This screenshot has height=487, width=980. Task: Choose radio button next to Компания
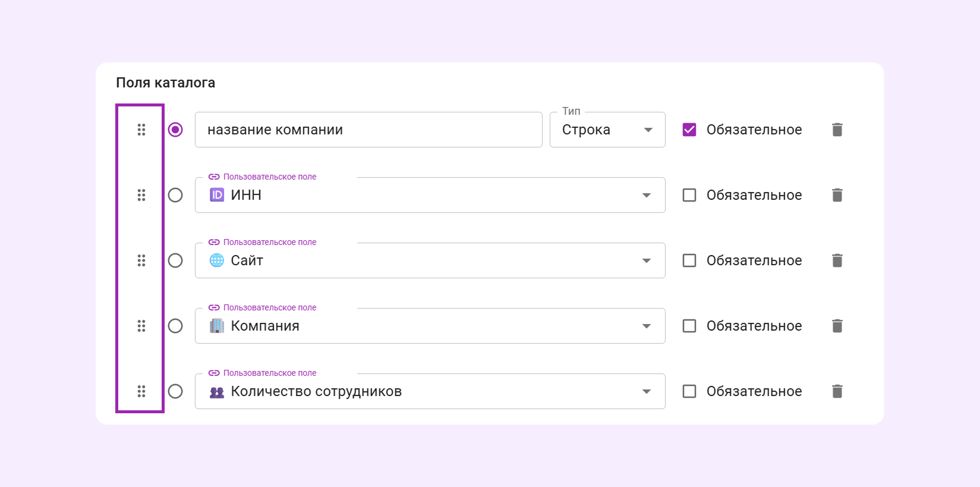point(175,326)
